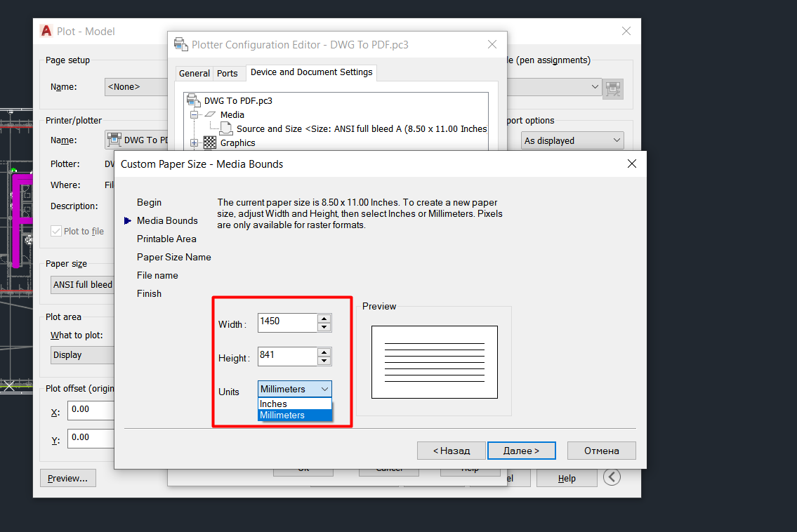Select the Media tree item

pyautogui.click(x=232, y=115)
